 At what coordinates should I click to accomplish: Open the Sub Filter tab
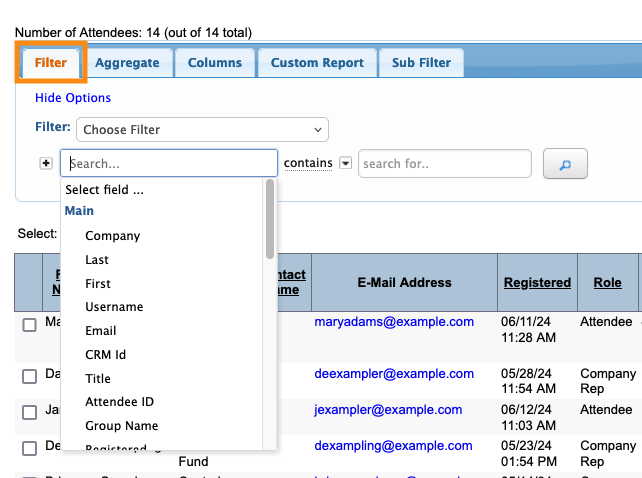(x=421, y=63)
